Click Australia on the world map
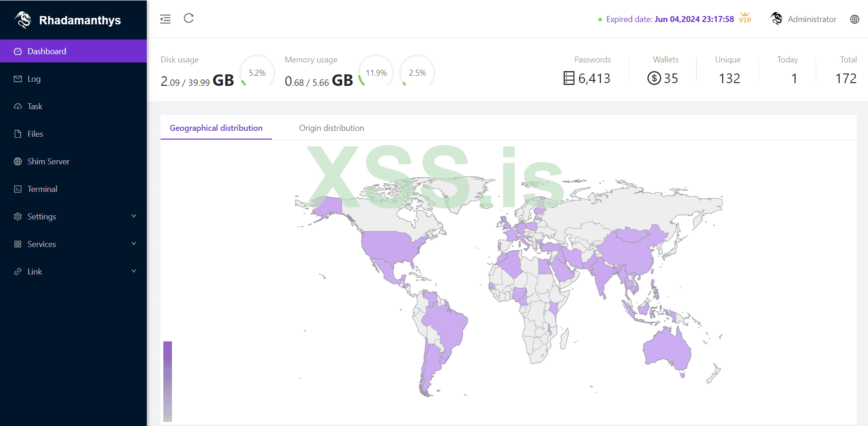 [x=667, y=350]
